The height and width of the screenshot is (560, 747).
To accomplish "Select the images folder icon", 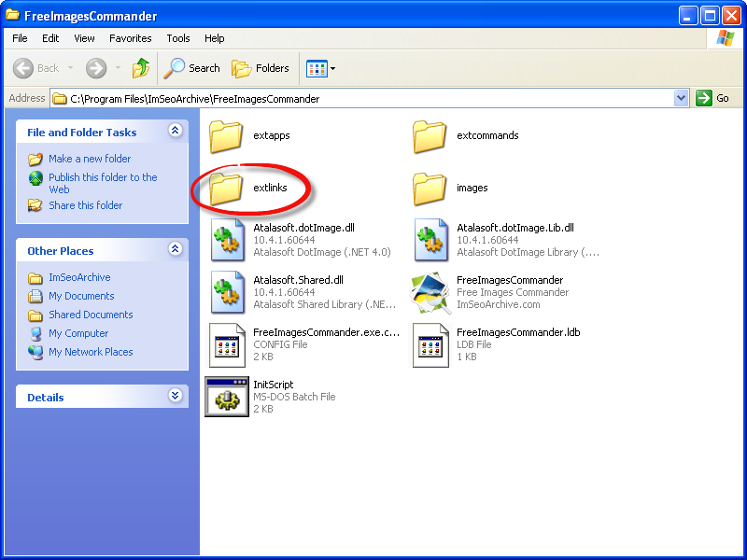I will (430, 189).
